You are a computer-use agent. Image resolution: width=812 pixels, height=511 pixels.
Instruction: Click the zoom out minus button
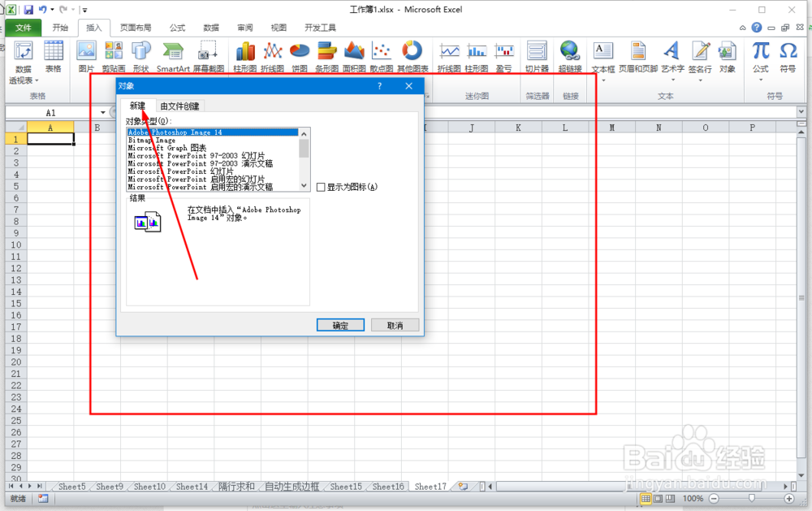(x=714, y=499)
